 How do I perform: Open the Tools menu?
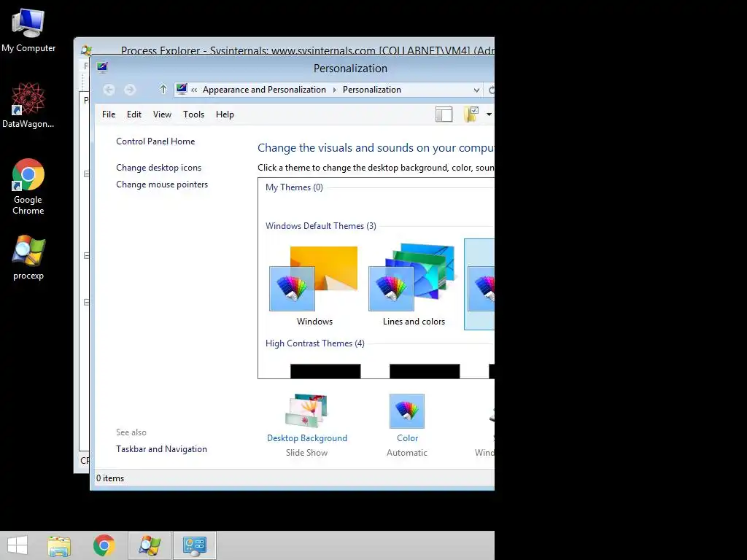click(x=193, y=114)
